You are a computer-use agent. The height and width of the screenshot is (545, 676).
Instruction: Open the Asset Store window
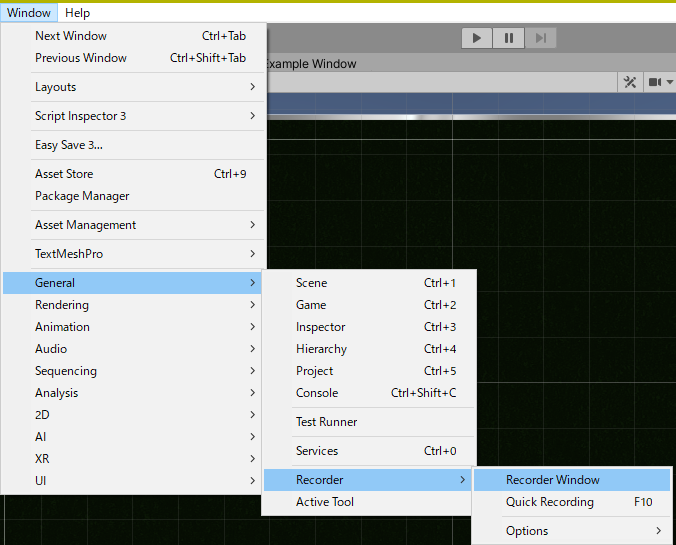(x=134, y=174)
